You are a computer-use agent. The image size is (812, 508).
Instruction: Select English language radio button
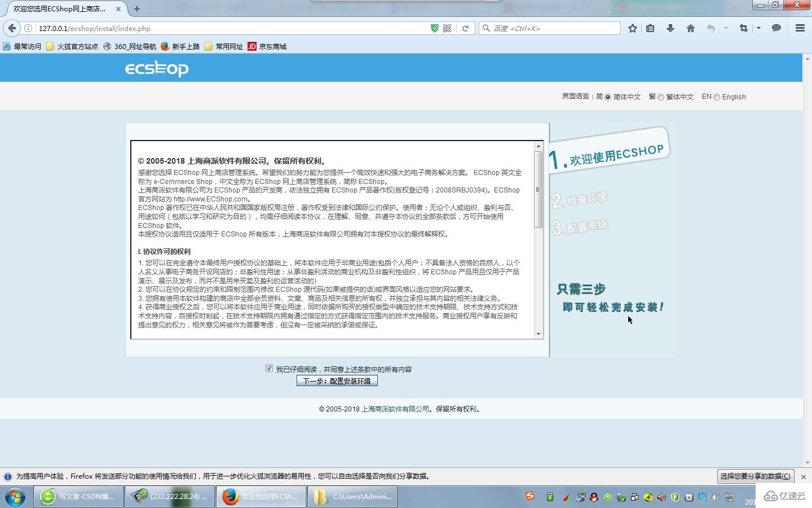click(x=717, y=97)
